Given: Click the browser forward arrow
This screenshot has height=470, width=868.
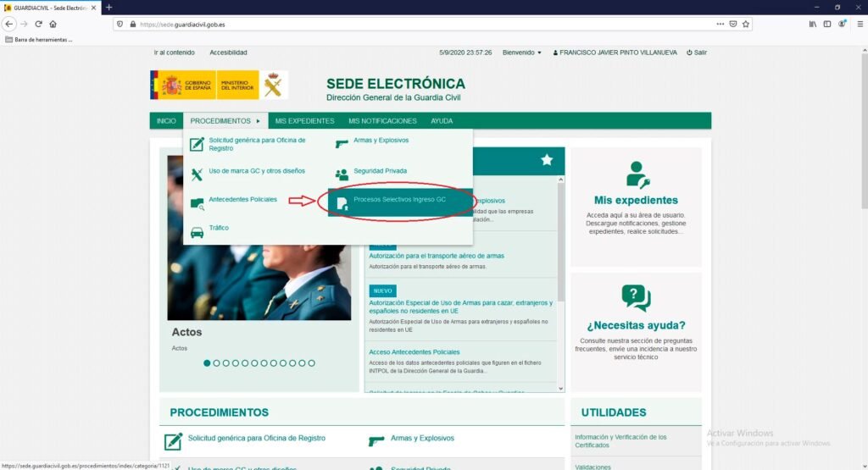Looking at the screenshot, I should coord(24,24).
